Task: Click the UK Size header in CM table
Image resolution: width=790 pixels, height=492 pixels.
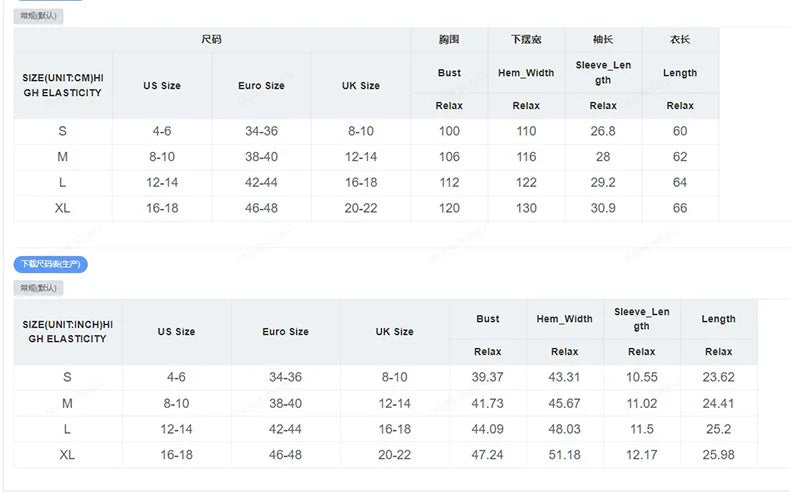Action: pyautogui.click(x=360, y=86)
